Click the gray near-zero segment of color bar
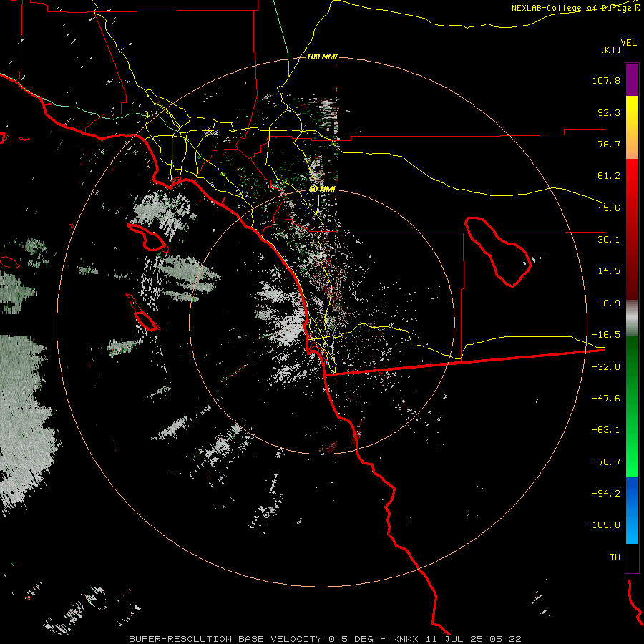 click(x=632, y=318)
